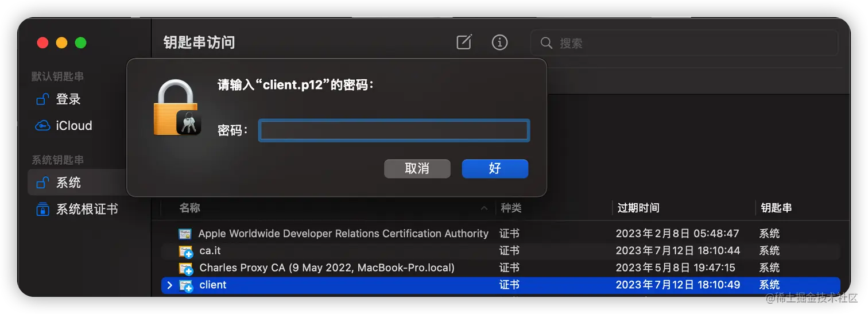
Task: Close the Keychain Access window
Action: (x=42, y=42)
